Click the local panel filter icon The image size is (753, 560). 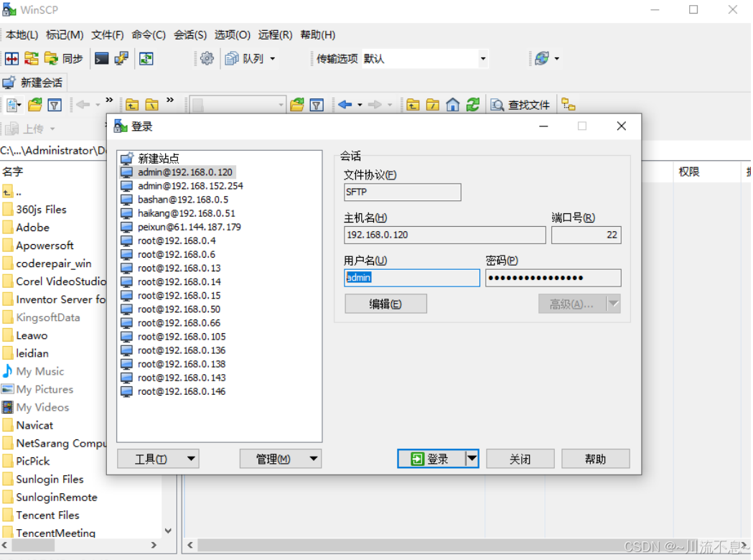pyautogui.click(x=55, y=105)
